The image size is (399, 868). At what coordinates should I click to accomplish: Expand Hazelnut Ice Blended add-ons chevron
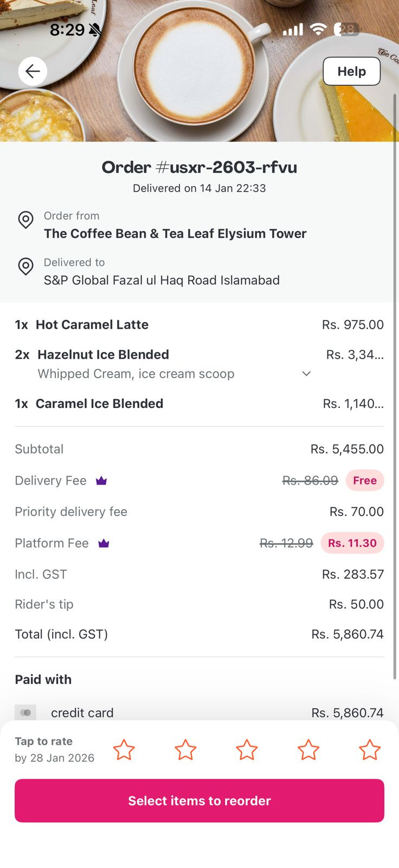click(x=306, y=374)
